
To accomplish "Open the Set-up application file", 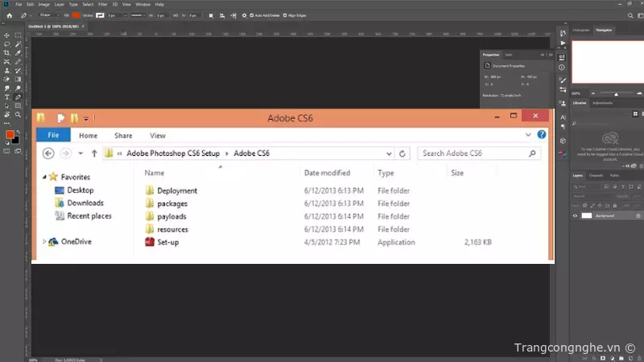I will click(167, 242).
